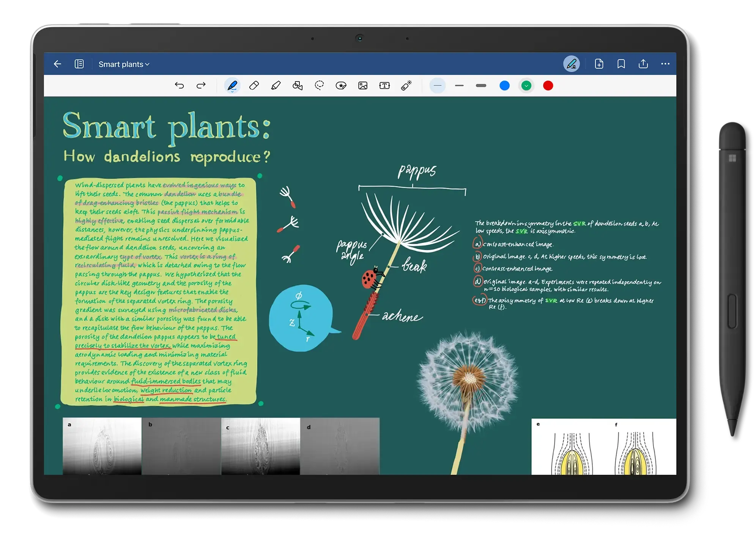Share the document via export icon

(643, 64)
